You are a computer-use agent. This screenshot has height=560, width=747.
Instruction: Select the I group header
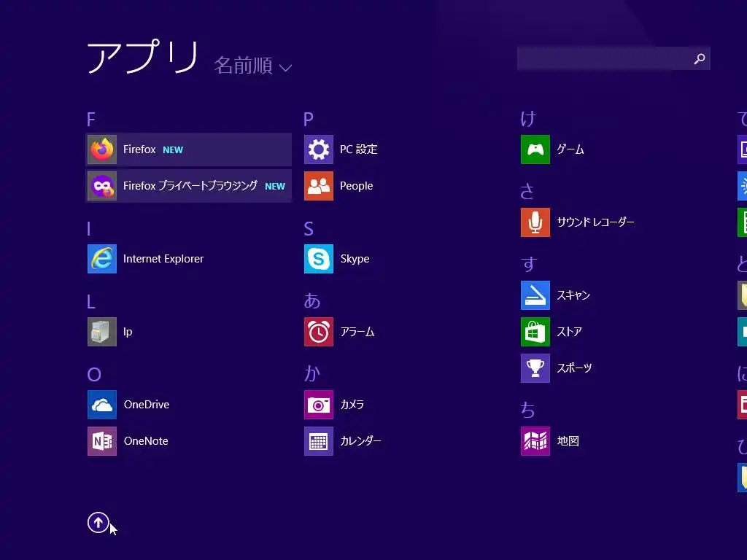pyautogui.click(x=88, y=229)
